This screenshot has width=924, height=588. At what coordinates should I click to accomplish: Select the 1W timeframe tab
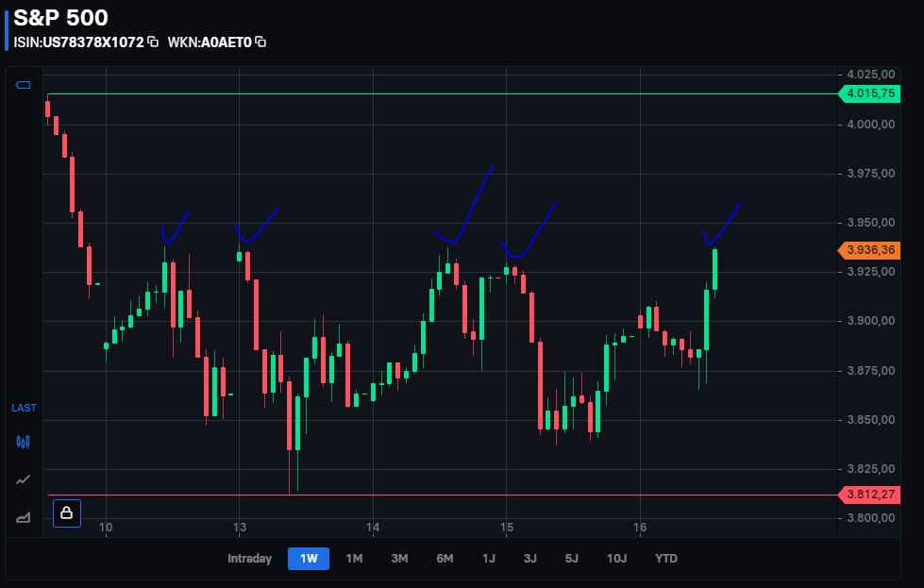pyautogui.click(x=308, y=558)
